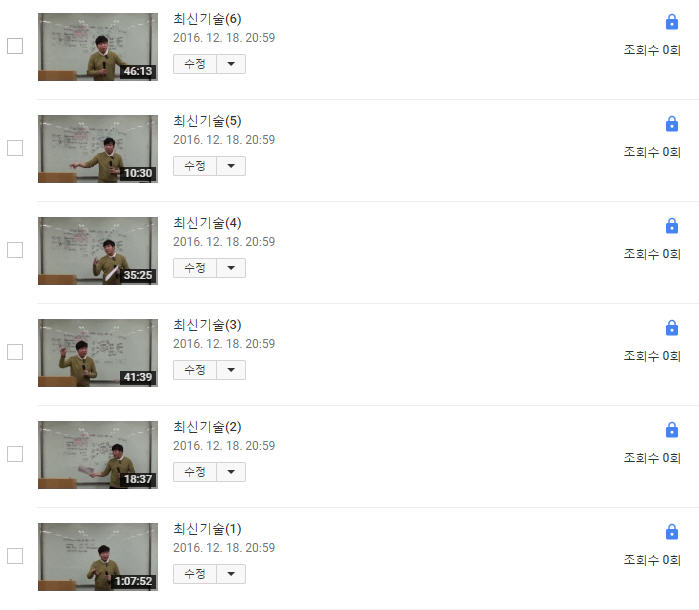Check the box next to 최신기술(1)
Screen dimensions: 699x610
coord(15,556)
